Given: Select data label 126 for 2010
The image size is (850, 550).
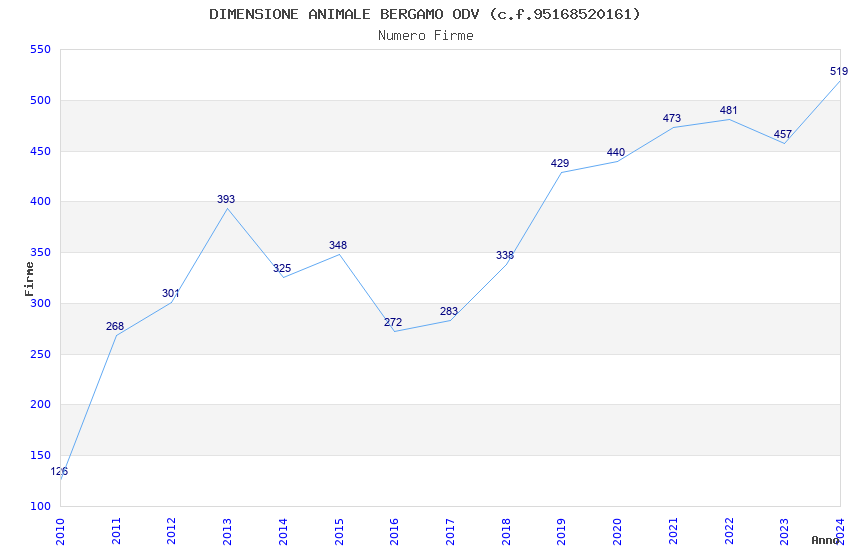Looking at the screenshot, I should pos(59,471).
